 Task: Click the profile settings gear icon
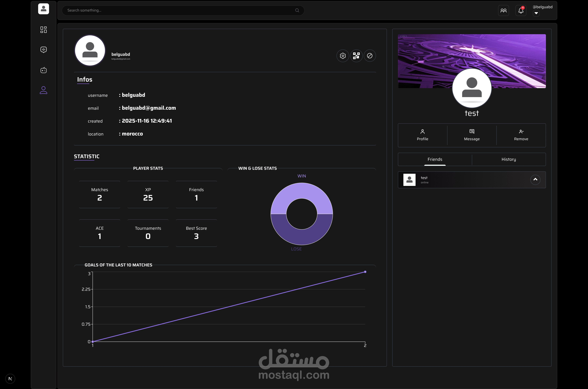[x=343, y=56]
